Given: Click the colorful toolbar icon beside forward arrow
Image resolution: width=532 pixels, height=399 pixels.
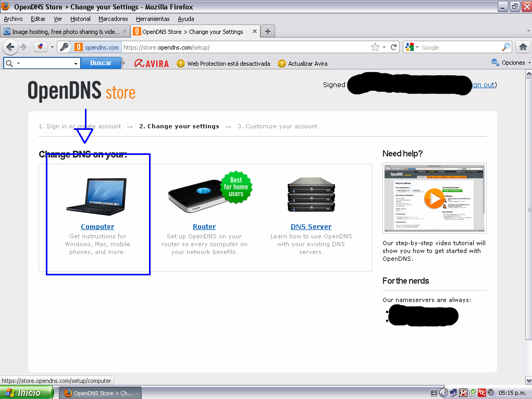Looking at the screenshot, I should click(x=40, y=47).
